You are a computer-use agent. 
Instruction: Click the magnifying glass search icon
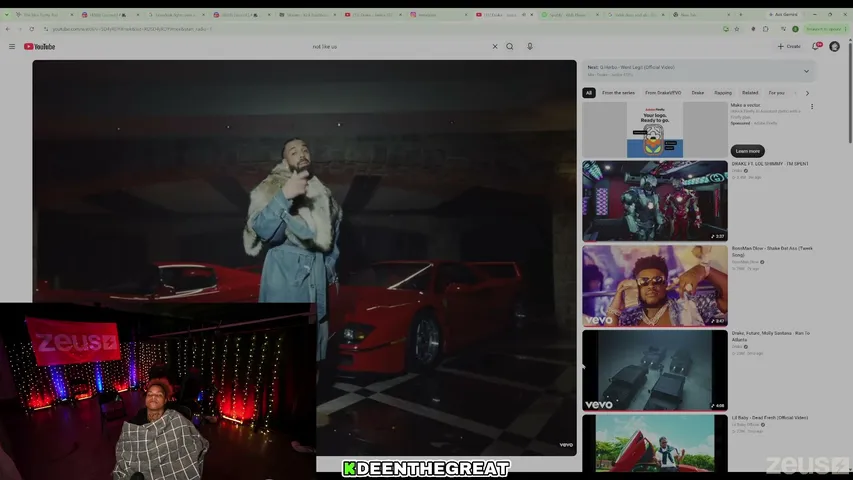coord(510,47)
